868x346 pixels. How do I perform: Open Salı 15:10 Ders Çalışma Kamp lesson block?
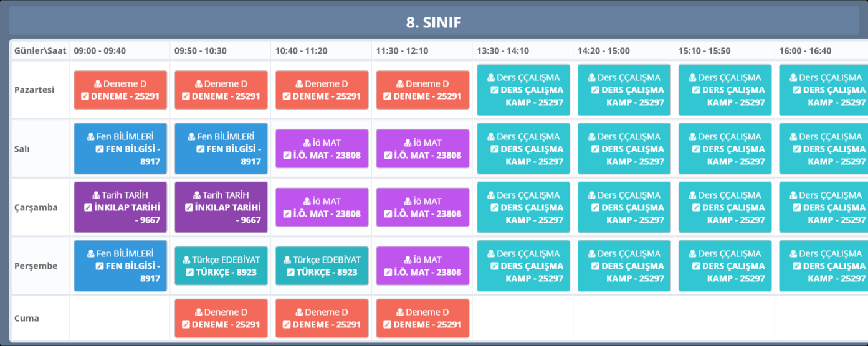[x=725, y=149]
